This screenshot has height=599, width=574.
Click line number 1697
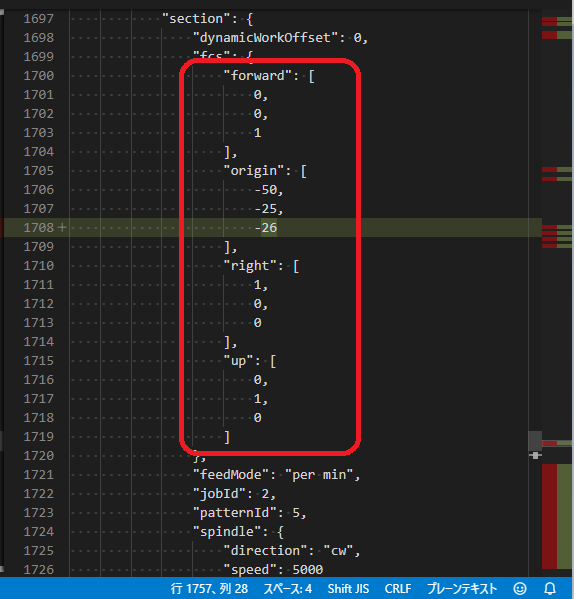(39, 19)
